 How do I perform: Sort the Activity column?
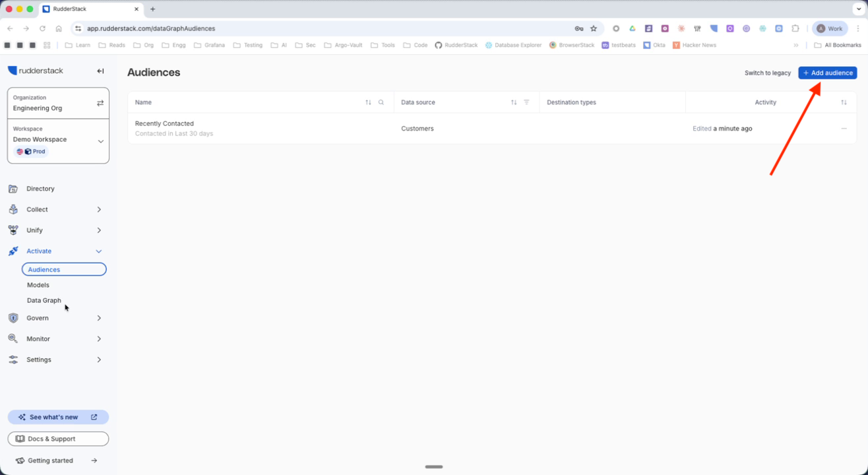coord(844,102)
